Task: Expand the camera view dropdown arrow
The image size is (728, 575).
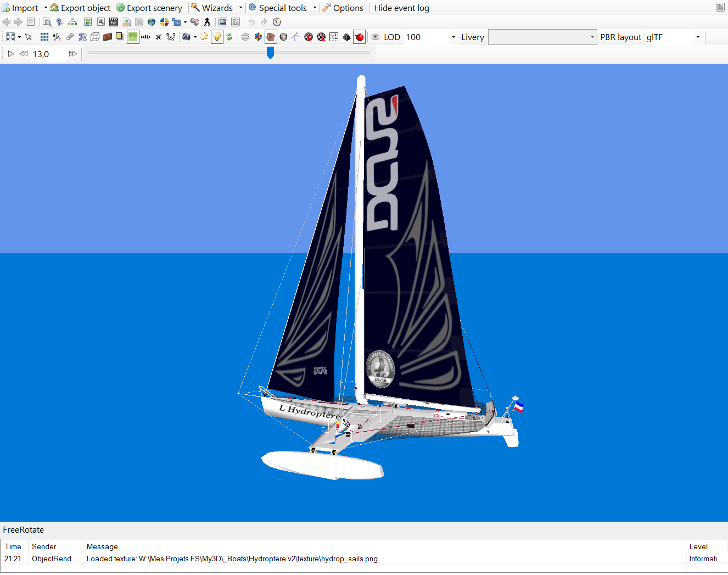Action: click(x=195, y=37)
